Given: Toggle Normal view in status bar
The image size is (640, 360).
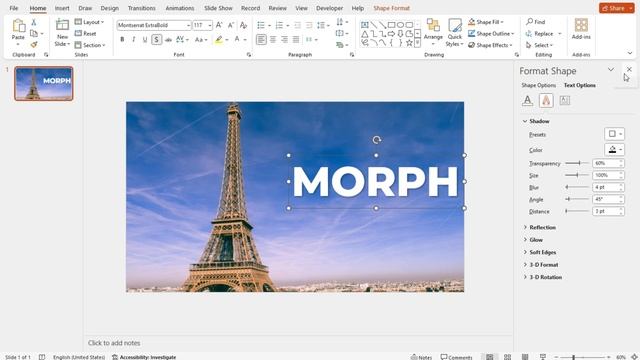Looking at the screenshot, I should [x=489, y=357].
